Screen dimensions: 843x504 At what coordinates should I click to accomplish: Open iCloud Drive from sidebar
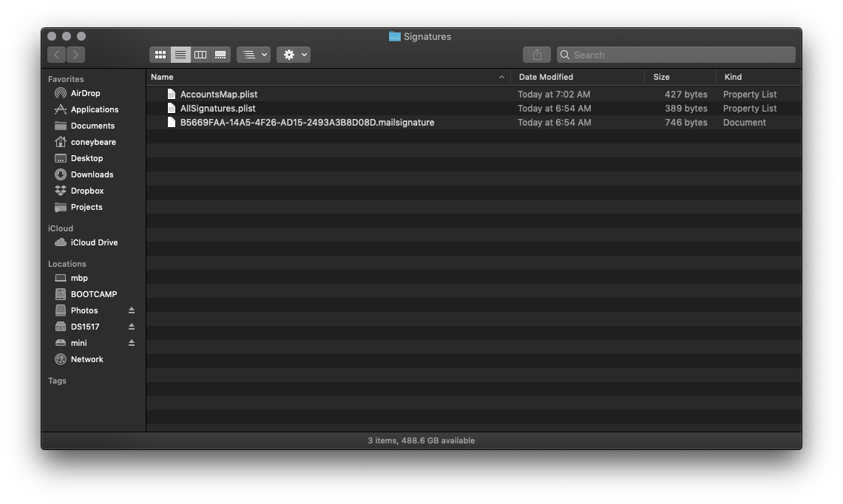(94, 242)
